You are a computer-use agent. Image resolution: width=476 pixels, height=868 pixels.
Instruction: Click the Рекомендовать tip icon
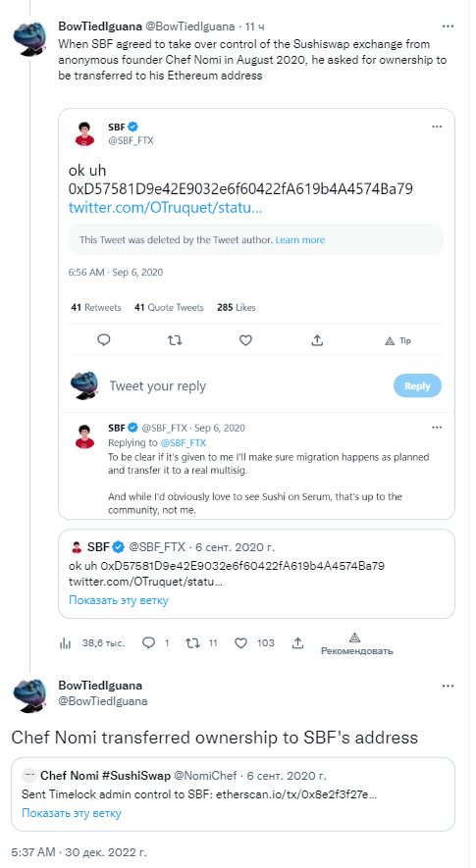355,638
